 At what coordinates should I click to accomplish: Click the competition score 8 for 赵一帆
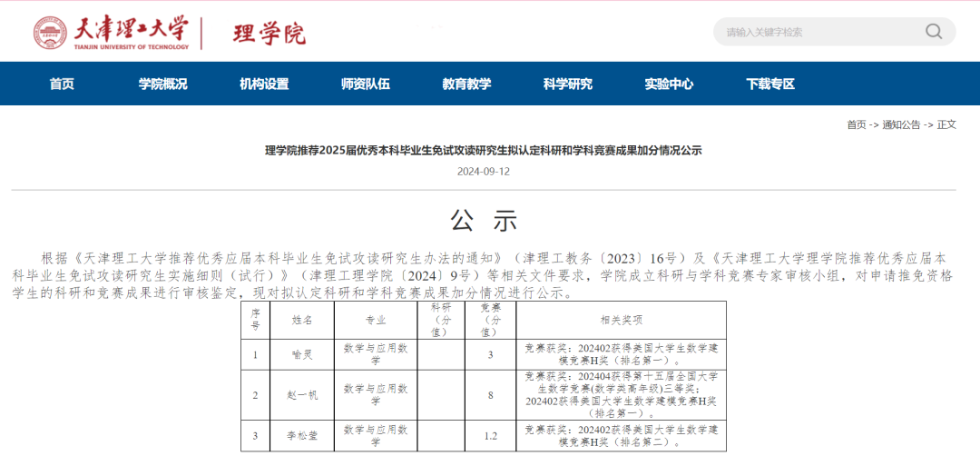[x=491, y=395]
